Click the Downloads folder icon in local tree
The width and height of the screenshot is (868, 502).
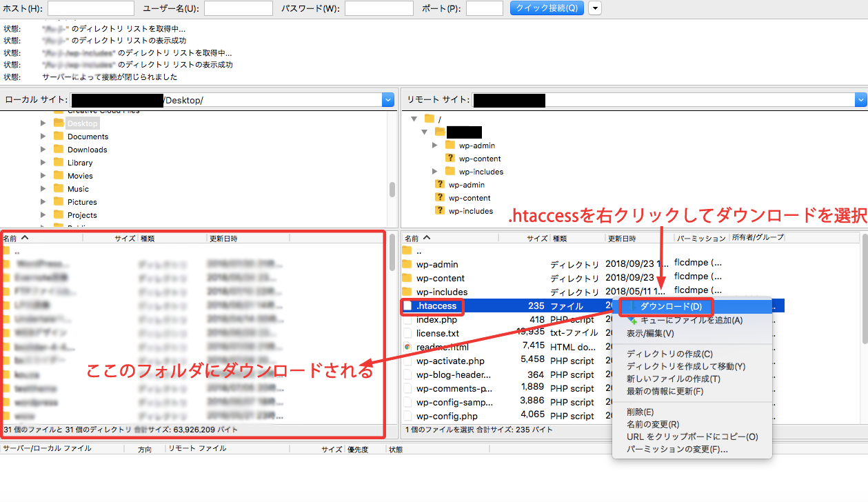[59, 150]
